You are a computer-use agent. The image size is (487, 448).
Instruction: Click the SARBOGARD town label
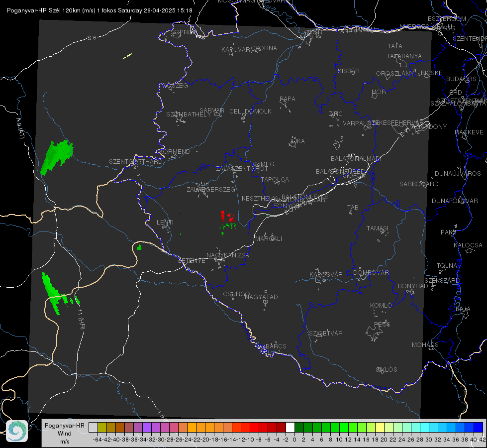coord(419,184)
